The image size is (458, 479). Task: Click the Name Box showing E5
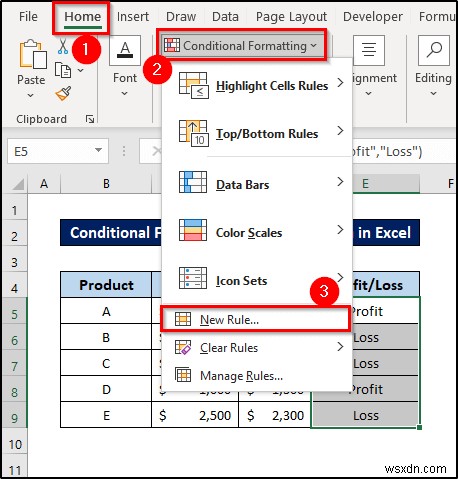[58, 152]
